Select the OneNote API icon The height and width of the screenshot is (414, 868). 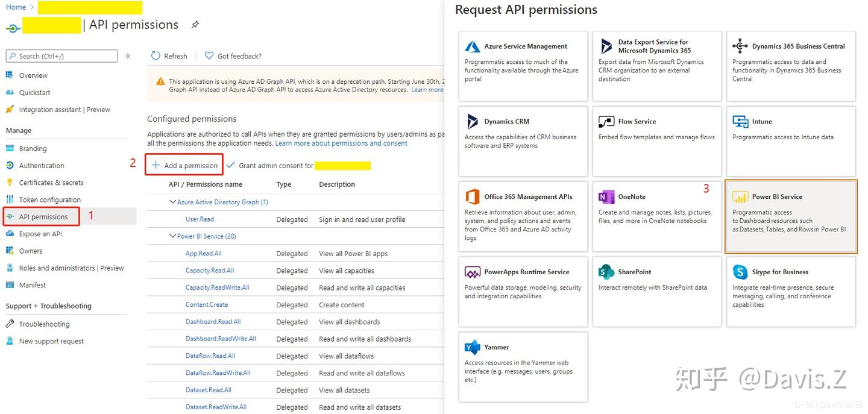pos(606,196)
